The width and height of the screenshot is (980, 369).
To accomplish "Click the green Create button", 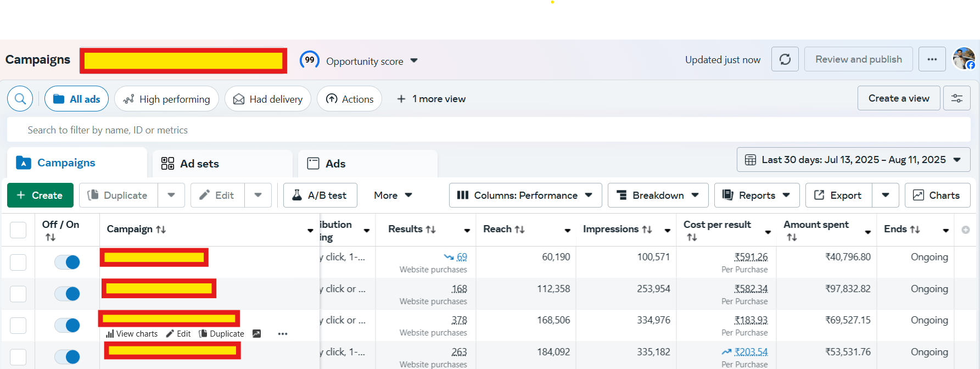I will point(40,195).
